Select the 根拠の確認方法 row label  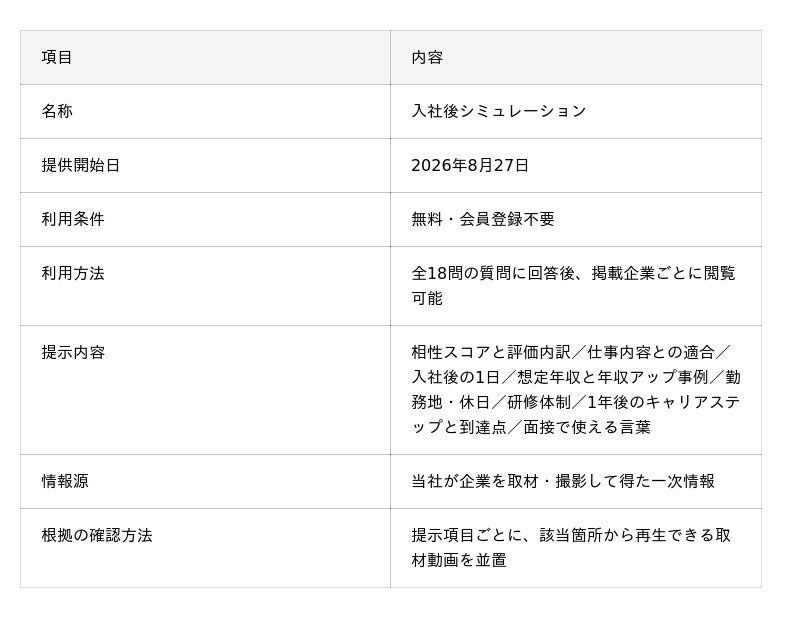(97, 535)
